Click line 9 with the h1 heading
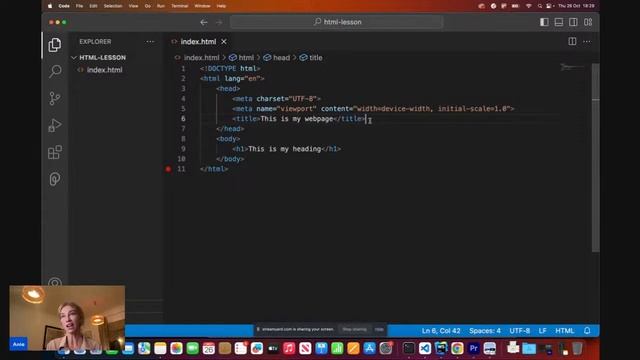640x360 pixels. [x=287, y=149]
